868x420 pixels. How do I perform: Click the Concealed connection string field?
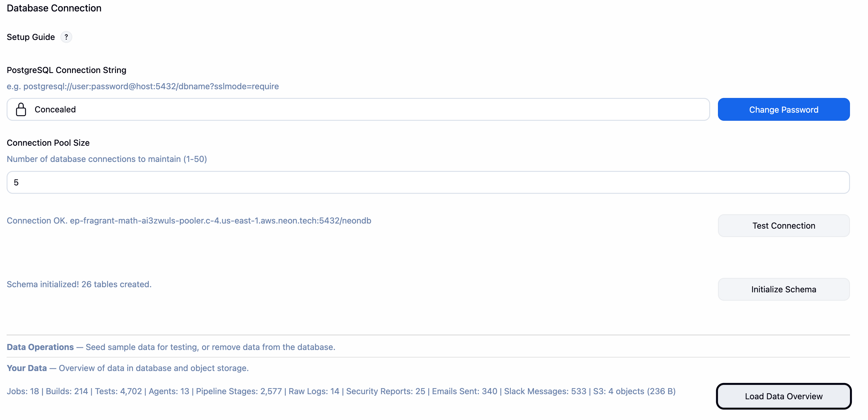(x=358, y=109)
